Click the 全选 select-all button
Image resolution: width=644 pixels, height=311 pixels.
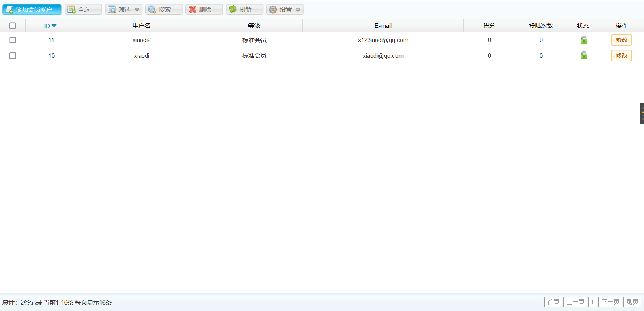point(83,9)
